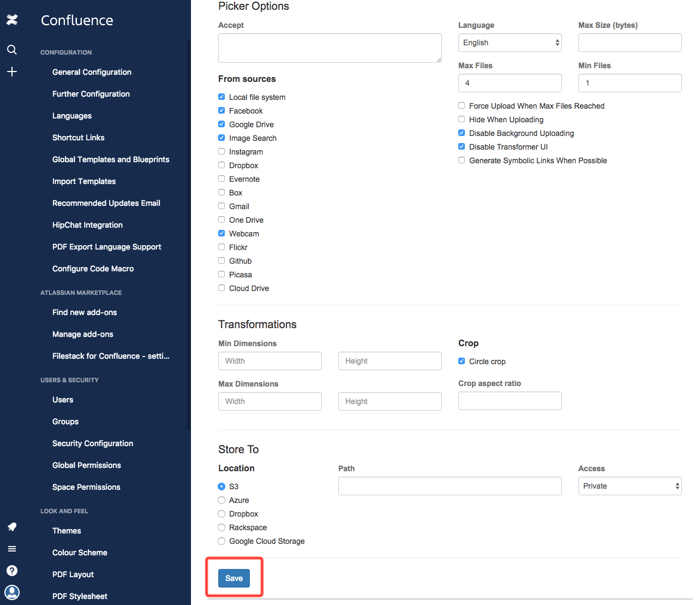Check the Github source checkbox
Image resolution: width=700 pixels, height=605 pixels.
222,260
